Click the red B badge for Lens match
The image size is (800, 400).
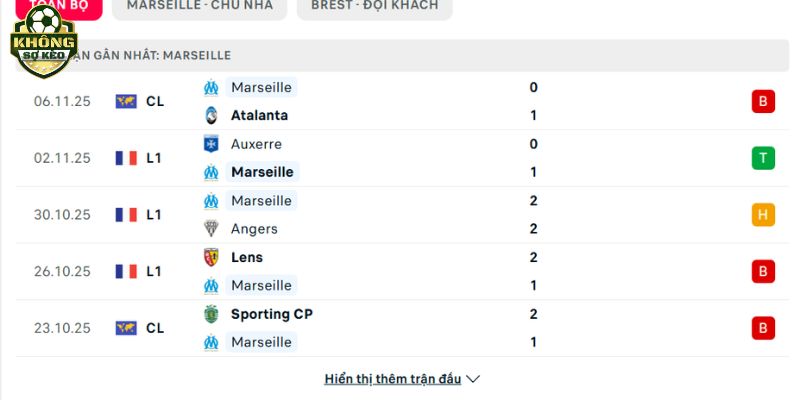click(x=763, y=271)
